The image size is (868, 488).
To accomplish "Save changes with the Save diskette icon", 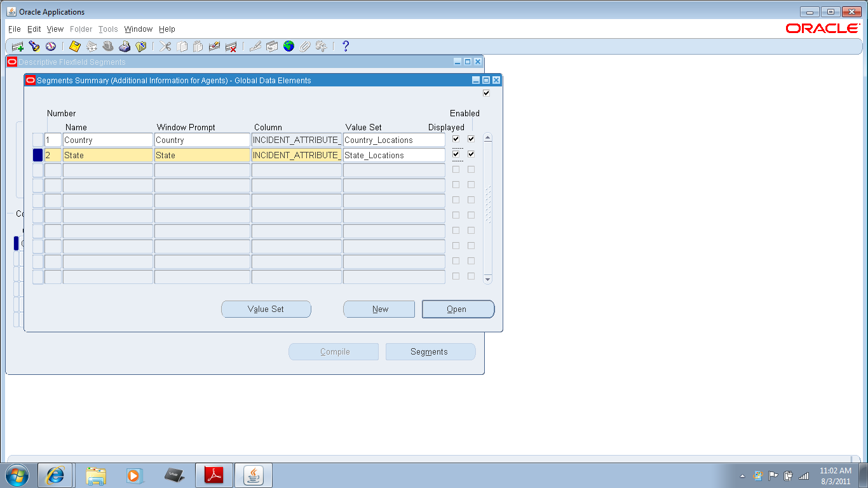I will pos(74,46).
